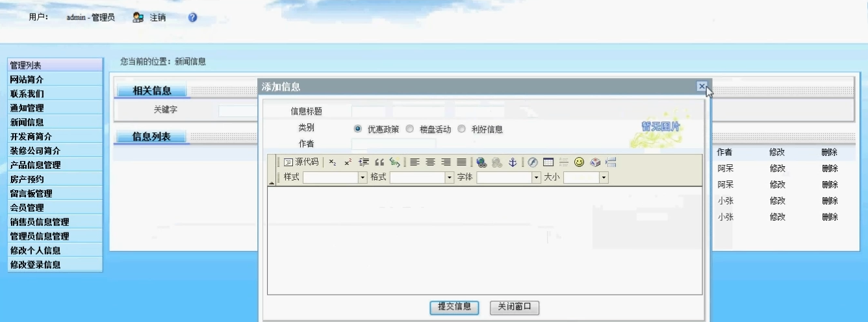Screen dimensions: 868x322
Task: Apply superscript formatting in the editor
Action: click(348, 162)
